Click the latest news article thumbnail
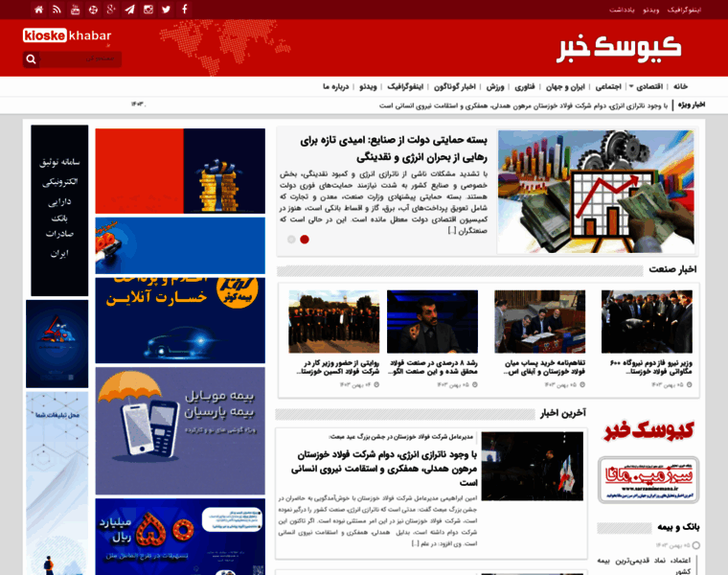Screen dimensions: 728x575 coord(532,467)
